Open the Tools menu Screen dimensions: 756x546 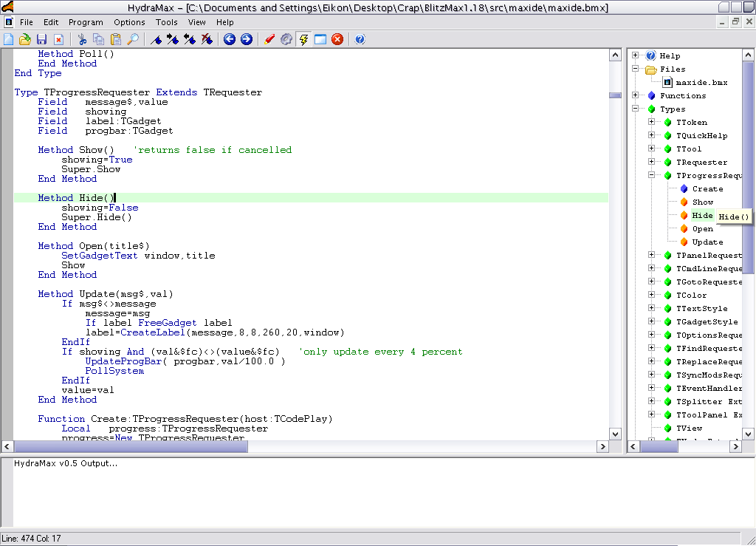point(166,22)
